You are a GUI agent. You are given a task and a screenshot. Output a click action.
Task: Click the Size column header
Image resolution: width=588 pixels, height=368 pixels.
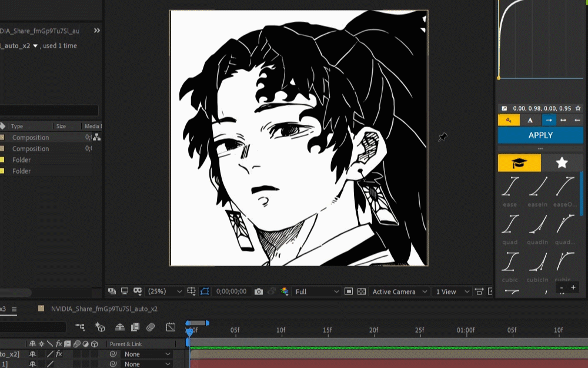tap(61, 126)
